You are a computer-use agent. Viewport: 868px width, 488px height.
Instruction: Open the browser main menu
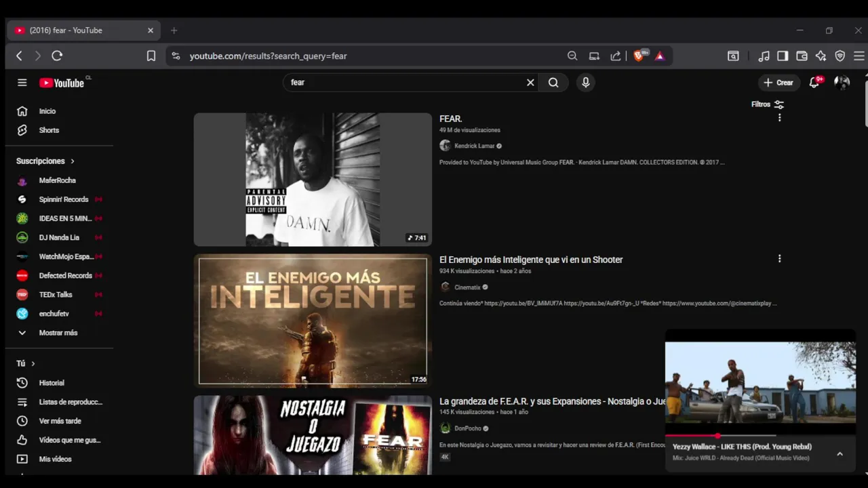tap(859, 56)
